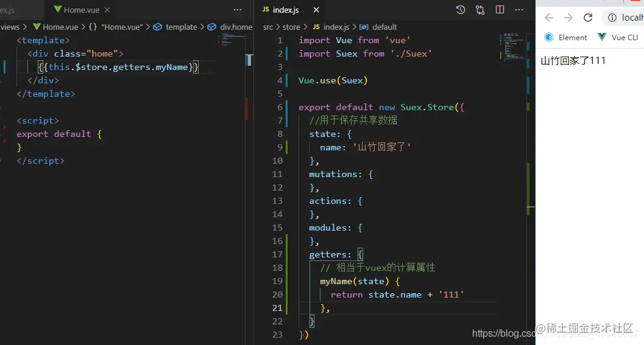Click the site info icon in address bar

[x=612, y=18]
